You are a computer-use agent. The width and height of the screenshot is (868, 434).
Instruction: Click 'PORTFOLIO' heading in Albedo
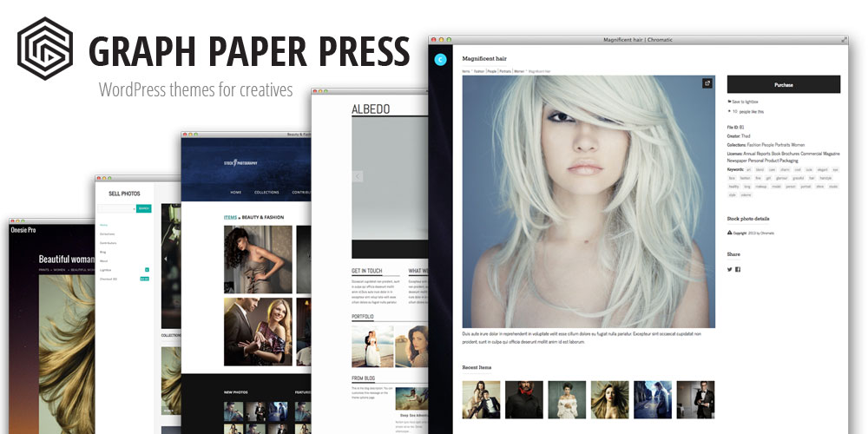363,317
